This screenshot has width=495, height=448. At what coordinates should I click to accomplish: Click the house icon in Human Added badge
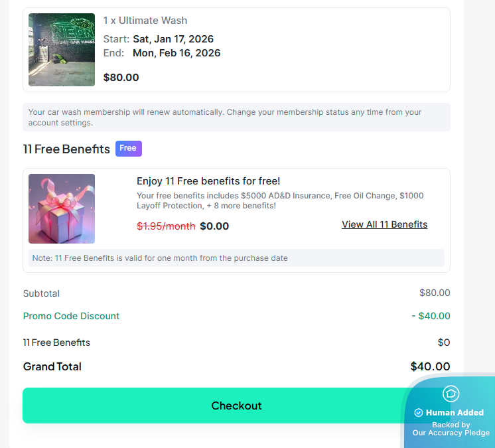click(x=451, y=394)
